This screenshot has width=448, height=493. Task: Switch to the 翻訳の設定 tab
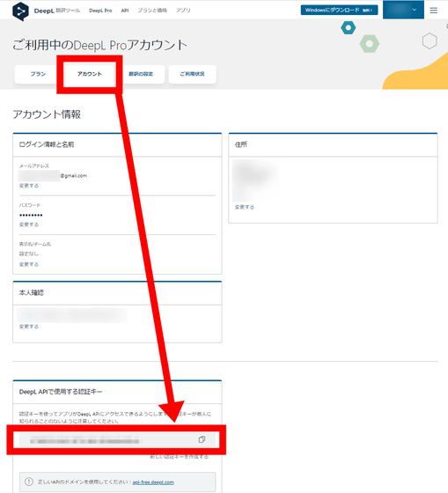[x=141, y=74]
